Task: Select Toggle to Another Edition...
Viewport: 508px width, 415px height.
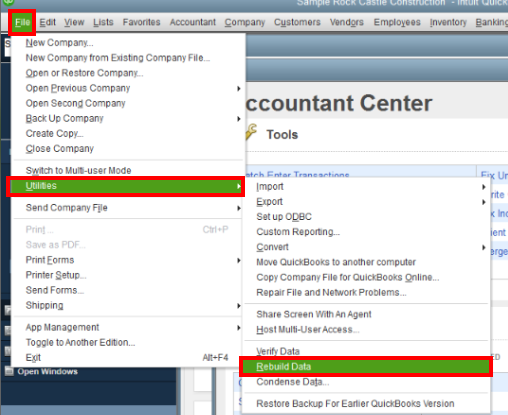Action: coord(127,342)
